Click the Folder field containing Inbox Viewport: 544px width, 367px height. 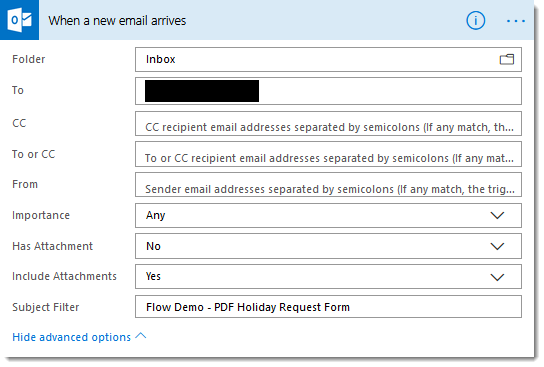[328, 59]
